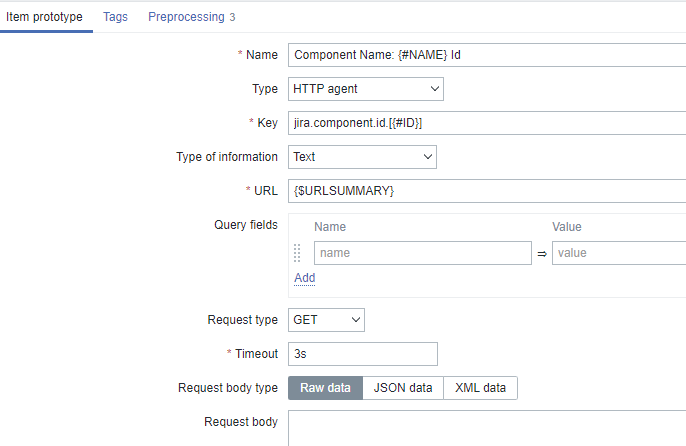Select XML data request body type
Screen dimensions: 686x446
tap(480, 388)
